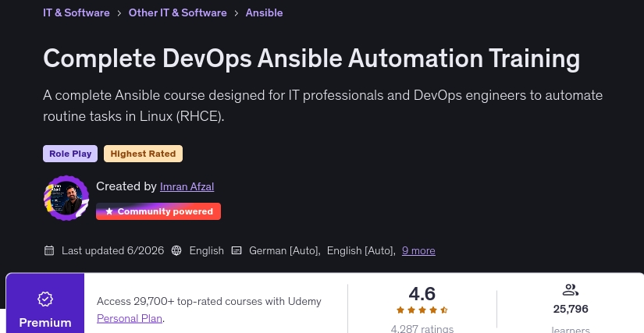Click the Highest Rated badge
The width and height of the screenshot is (644, 333).
click(143, 154)
